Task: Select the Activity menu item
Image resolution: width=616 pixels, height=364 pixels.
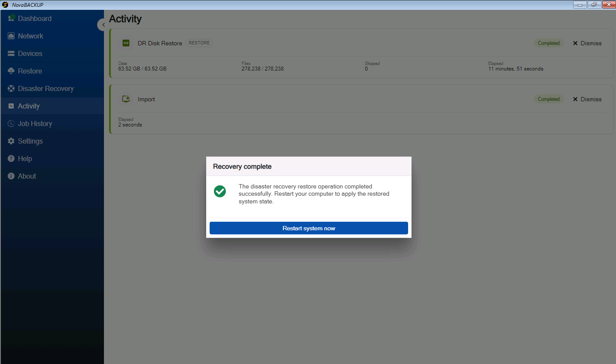Action: (52, 106)
